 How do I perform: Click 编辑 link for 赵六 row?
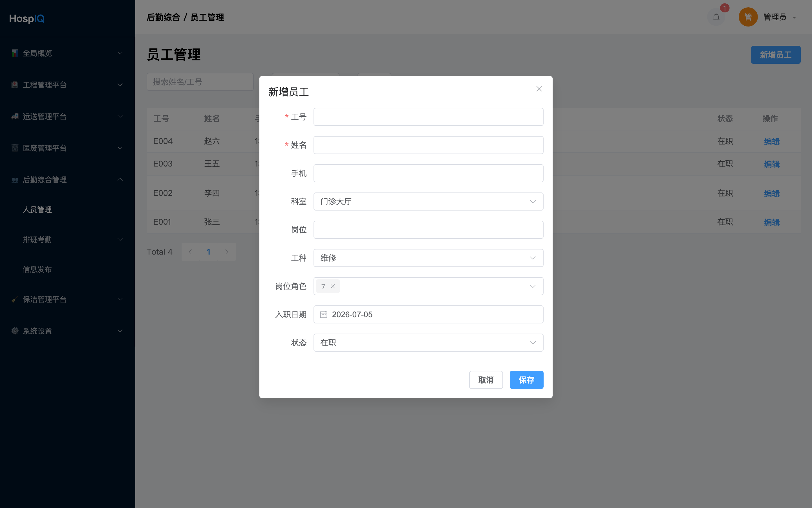point(772,141)
